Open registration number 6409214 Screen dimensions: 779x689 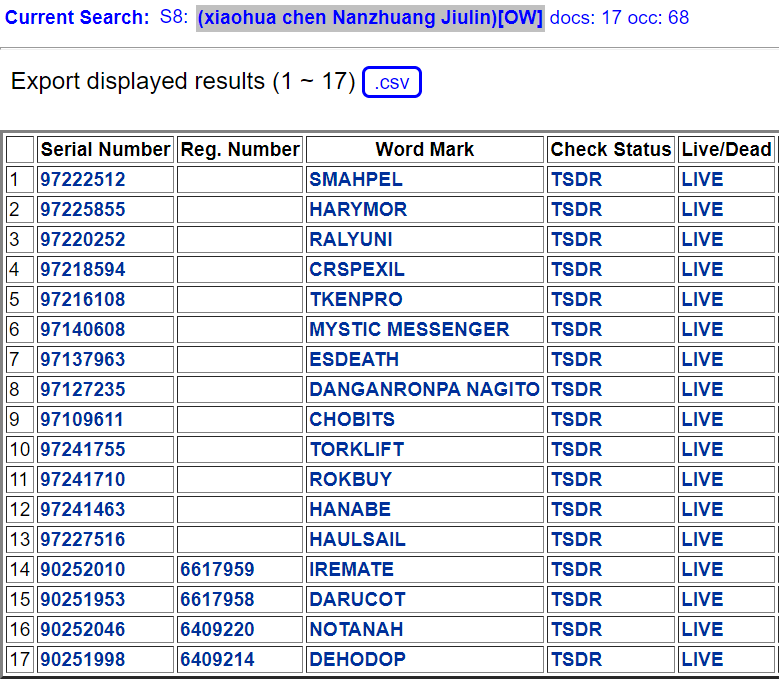click(217, 659)
